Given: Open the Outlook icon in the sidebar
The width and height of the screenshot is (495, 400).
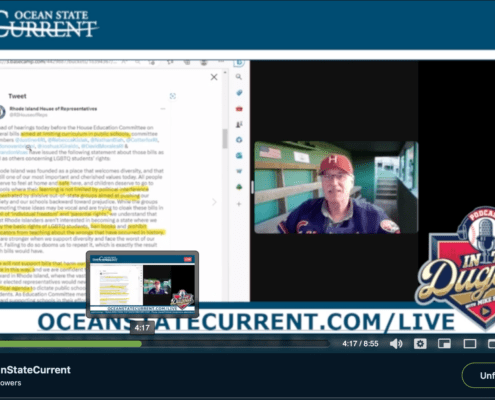Looking at the screenshot, I should coord(239,155).
